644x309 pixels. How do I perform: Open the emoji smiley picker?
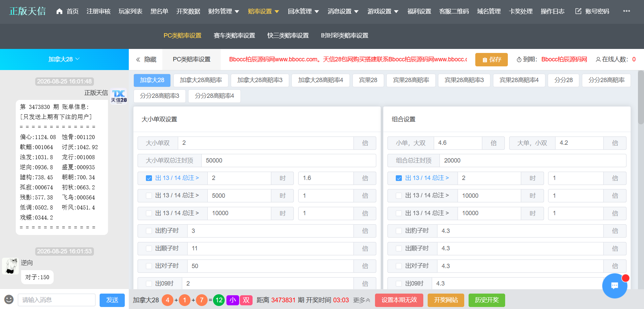tap(9, 300)
